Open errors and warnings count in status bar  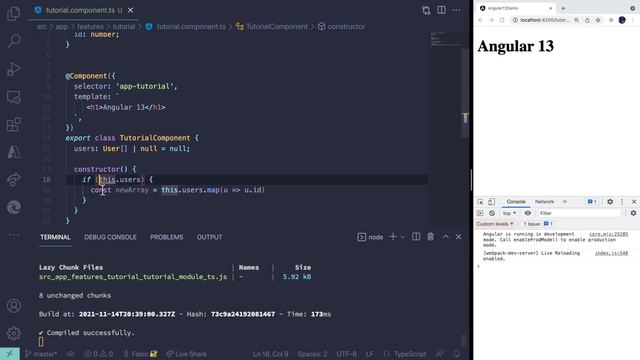(98, 354)
